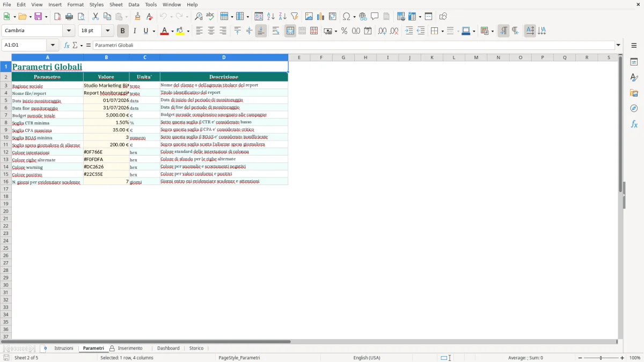The width and height of the screenshot is (644, 362).
Task: Insert an image
Action: pyautogui.click(x=309, y=17)
